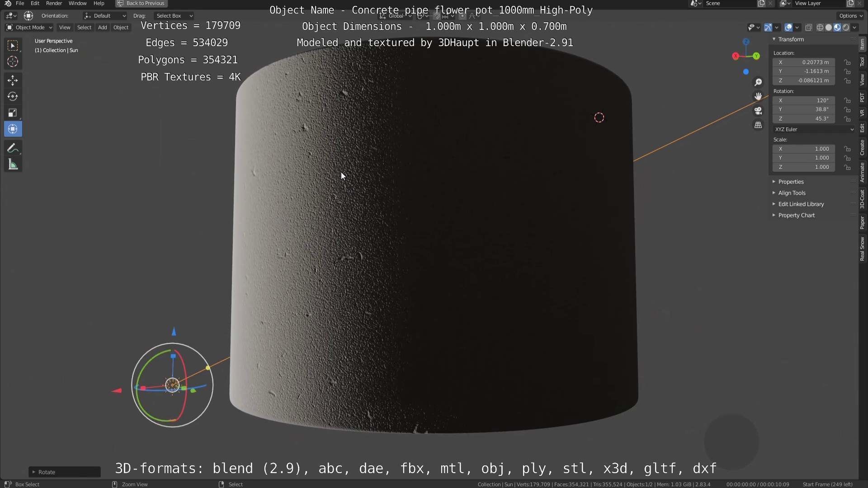Choose the Measure ruler tool
Screen dimensions: 868x488
(x=13, y=164)
